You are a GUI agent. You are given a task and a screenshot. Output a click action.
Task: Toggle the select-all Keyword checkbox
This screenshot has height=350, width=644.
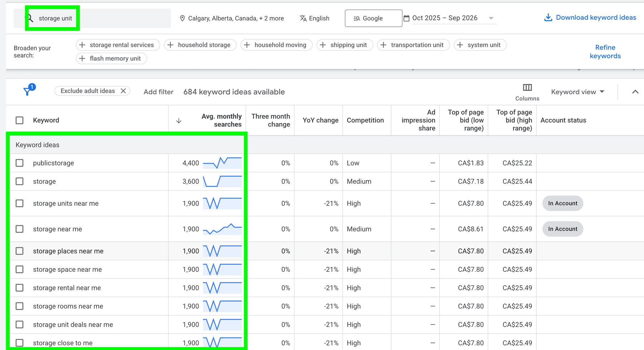pyautogui.click(x=20, y=120)
